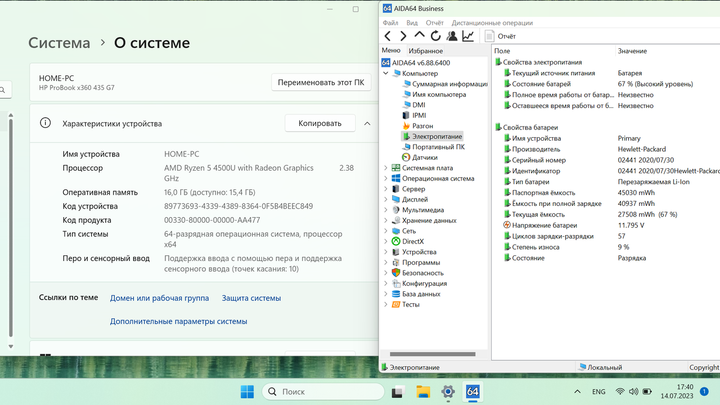Collapse Характеристики устройства section chevron
Viewport: 720px width, 405px height.
click(x=367, y=124)
